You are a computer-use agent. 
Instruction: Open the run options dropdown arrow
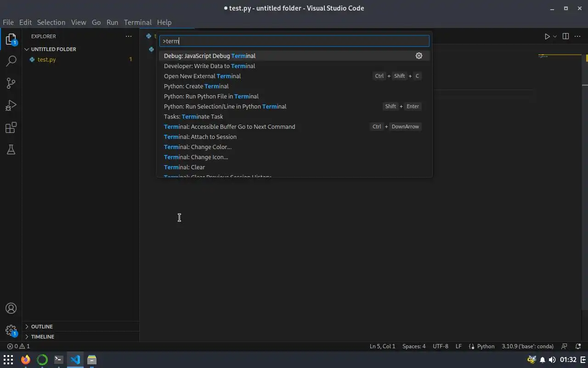[555, 36]
